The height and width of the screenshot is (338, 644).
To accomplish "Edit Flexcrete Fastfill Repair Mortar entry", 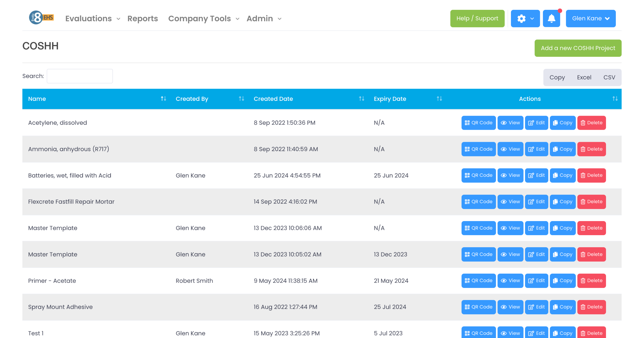I will tap(536, 202).
